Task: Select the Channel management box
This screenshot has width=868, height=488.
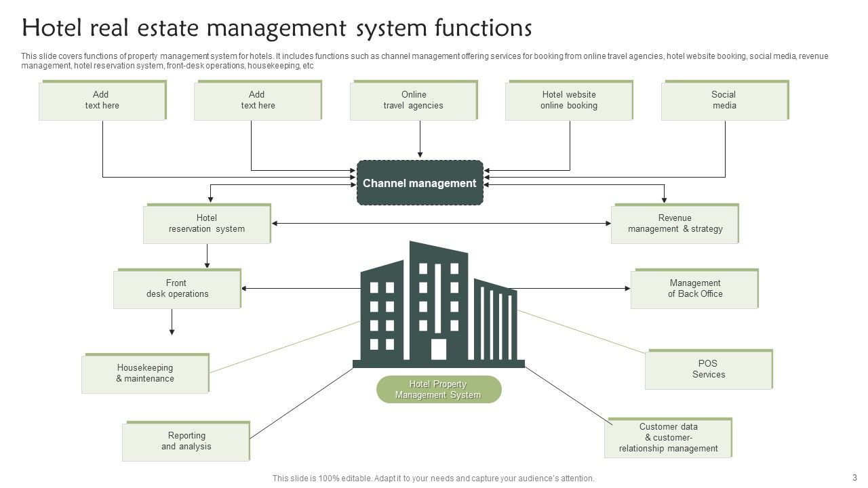Action: 420,183
